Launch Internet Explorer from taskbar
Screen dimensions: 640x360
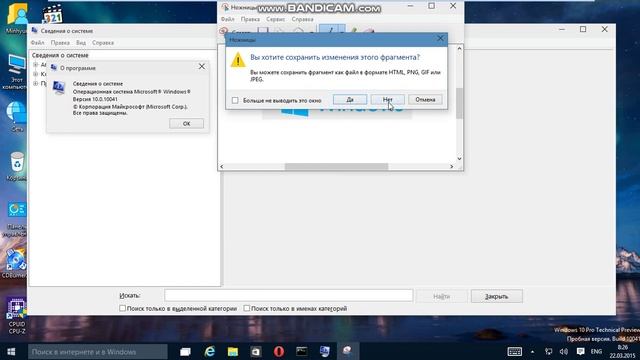(209, 351)
